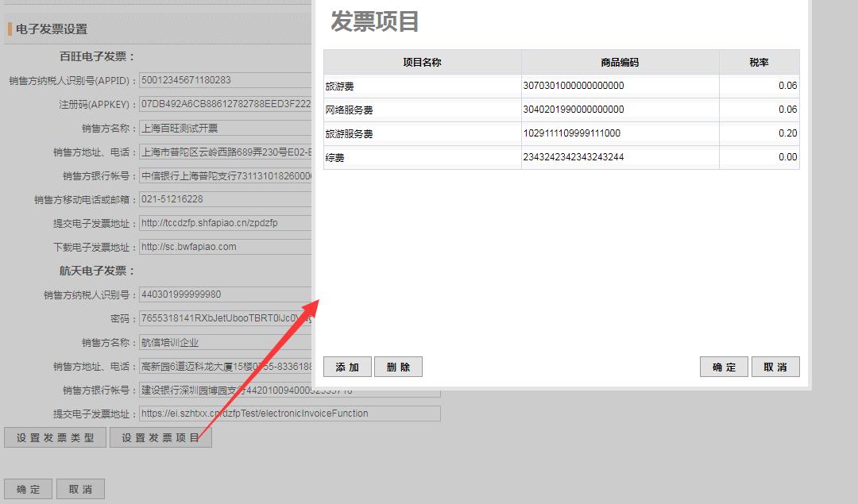The width and height of the screenshot is (858, 504).
Task: Click the 商品编码 column header
Action: pos(620,62)
